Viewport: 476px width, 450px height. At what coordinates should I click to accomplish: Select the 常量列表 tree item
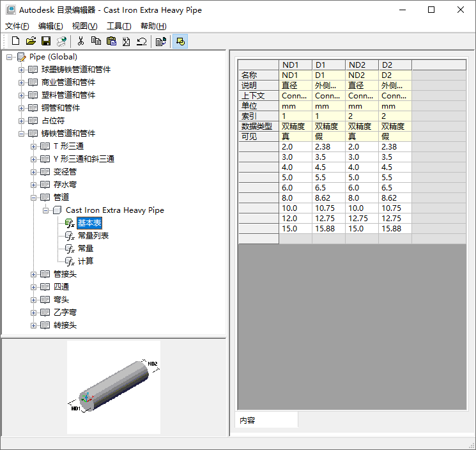93,236
